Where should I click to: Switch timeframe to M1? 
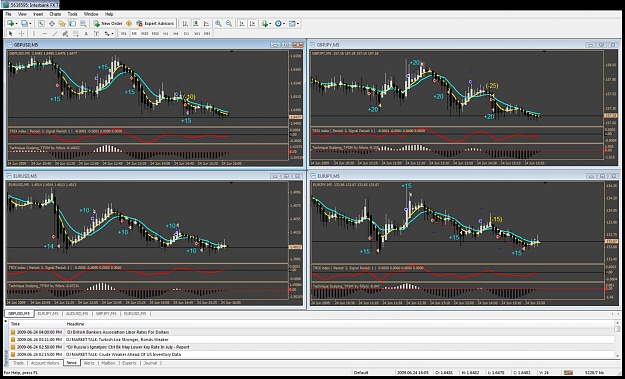[x=124, y=34]
